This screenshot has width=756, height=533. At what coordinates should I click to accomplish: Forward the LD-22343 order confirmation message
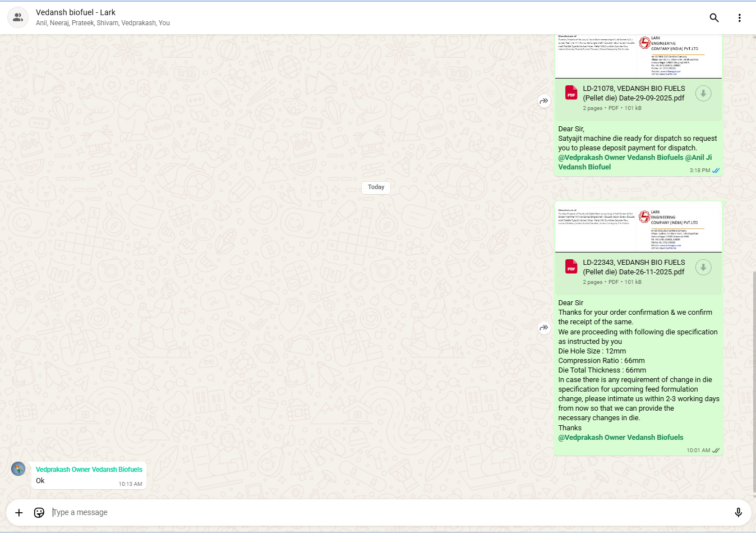pos(544,328)
